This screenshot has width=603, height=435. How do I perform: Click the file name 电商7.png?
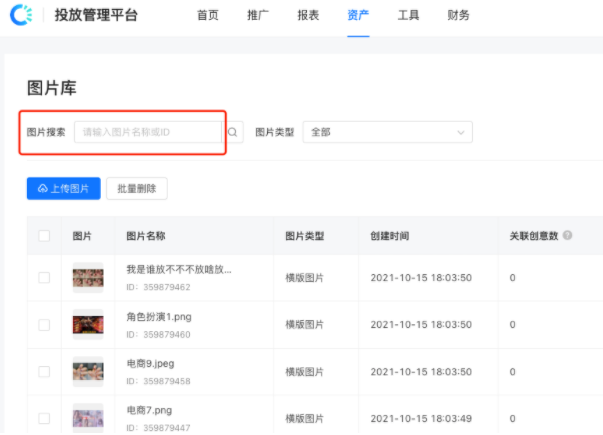pyautogui.click(x=149, y=410)
